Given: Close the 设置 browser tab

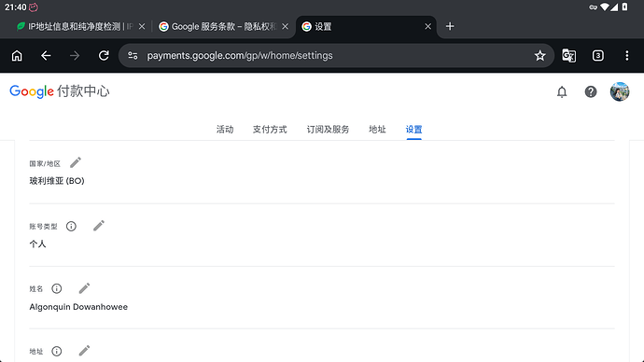Looking at the screenshot, I should pyautogui.click(x=428, y=26).
